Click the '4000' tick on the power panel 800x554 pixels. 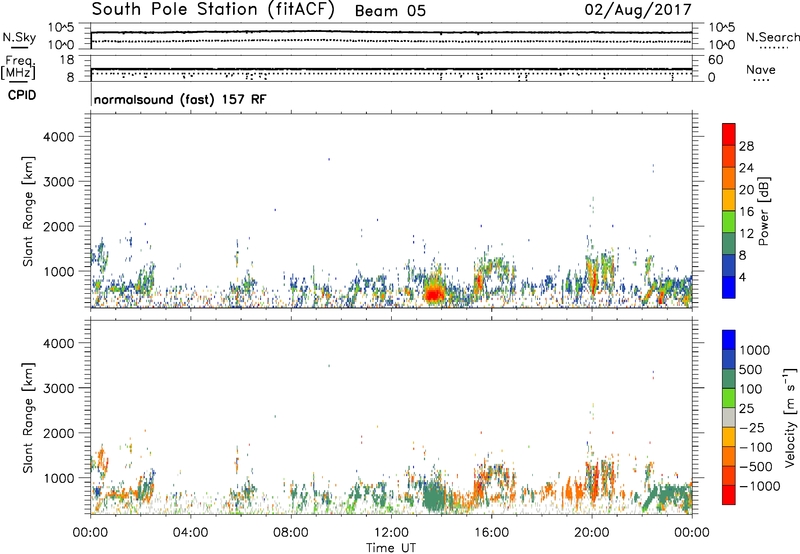click(x=58, y=137)
